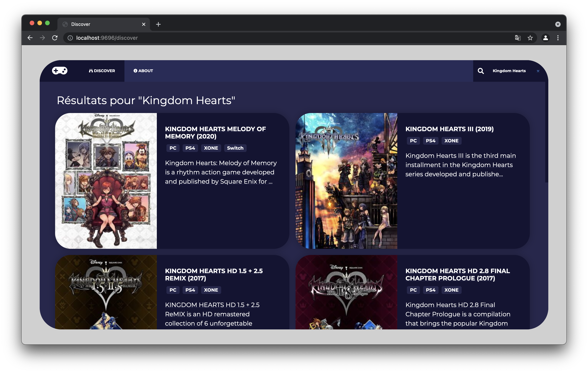Open the Chrome three-dot menu
Image resolution: width=588 pixels, height=373 pixels.
point(558,38)
